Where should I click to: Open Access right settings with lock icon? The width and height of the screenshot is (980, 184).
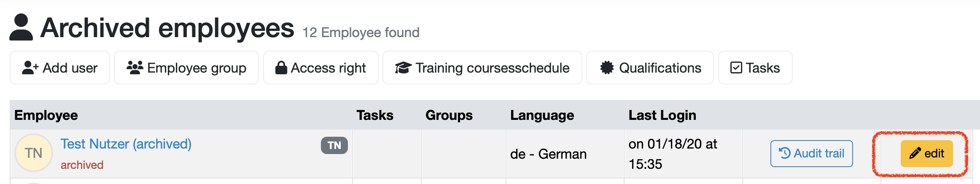pos(320,68)
